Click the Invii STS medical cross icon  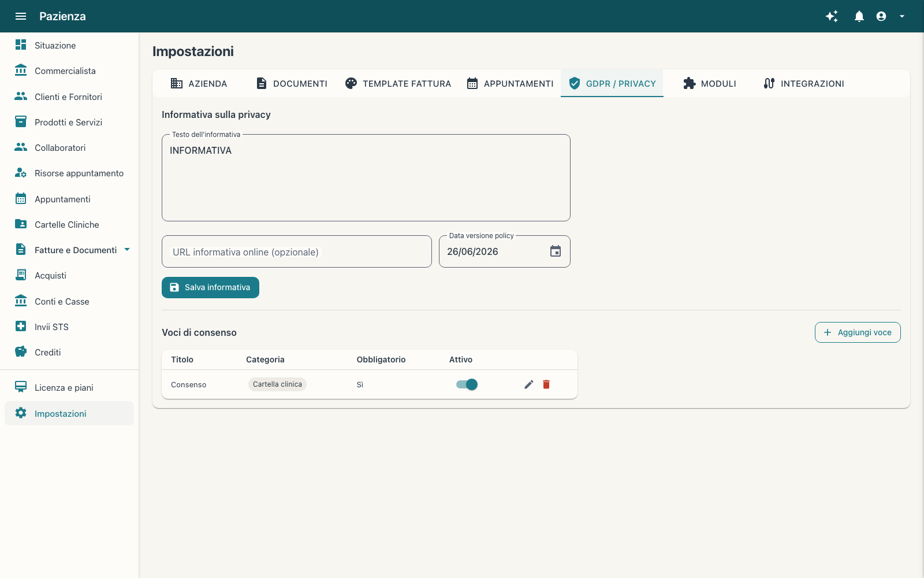click(21, 327)
